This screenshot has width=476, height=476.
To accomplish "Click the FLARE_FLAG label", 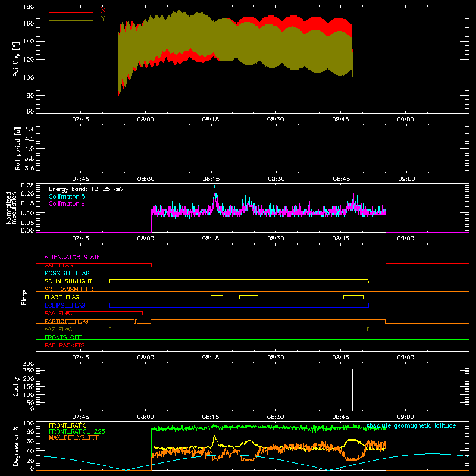I will tap(62, 297).
